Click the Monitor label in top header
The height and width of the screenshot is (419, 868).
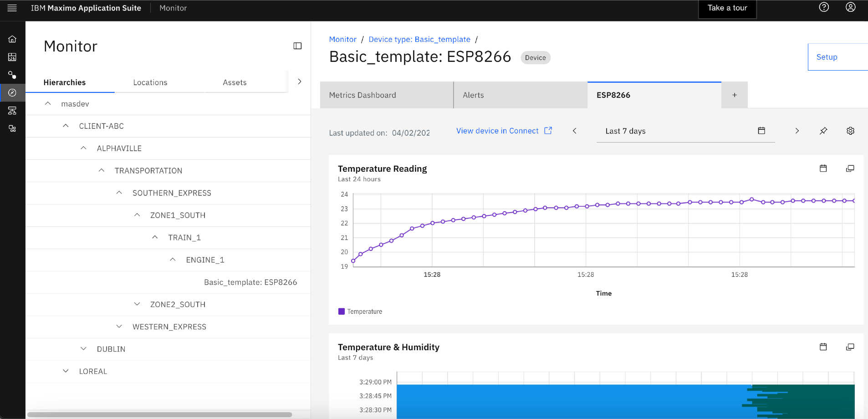tap(173, 8)
